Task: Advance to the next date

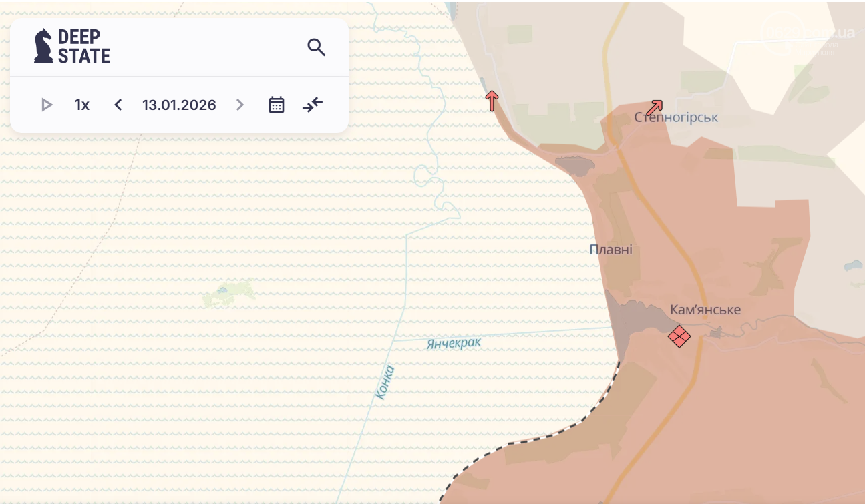Action: (240, 105)
